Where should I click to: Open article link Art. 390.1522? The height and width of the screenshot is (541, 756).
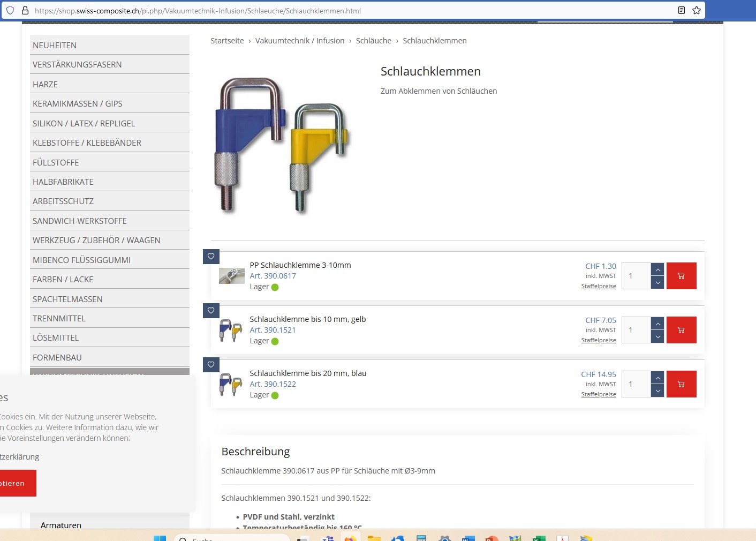(x=273, y=384)
